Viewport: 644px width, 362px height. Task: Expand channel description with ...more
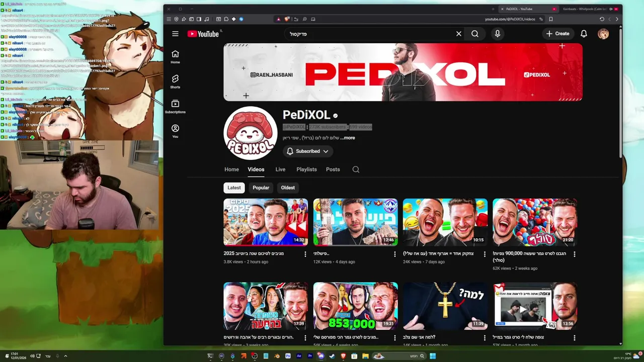coord(348,138)
